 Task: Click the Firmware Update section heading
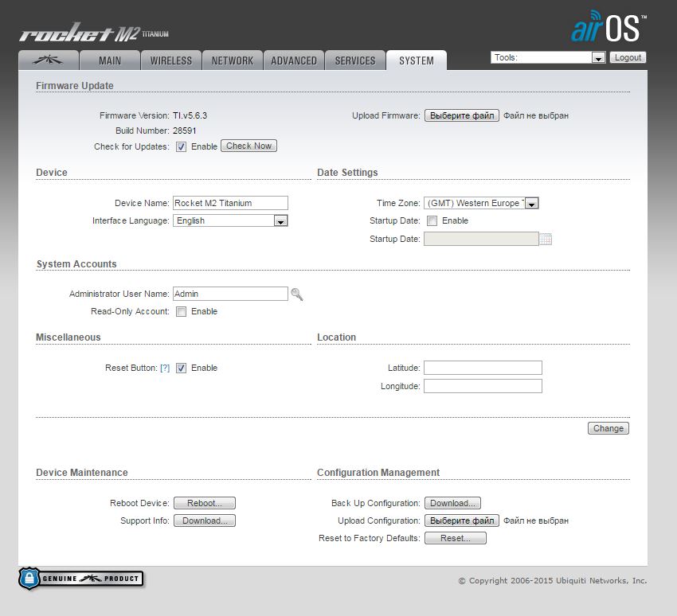click(75, 86)
